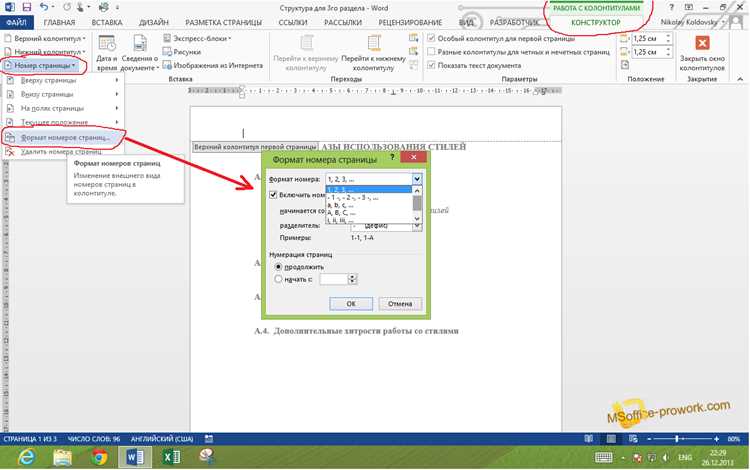Open Экспресс-блоки dropdown
The image size is (750, 470).
click(x=198, y=38)
